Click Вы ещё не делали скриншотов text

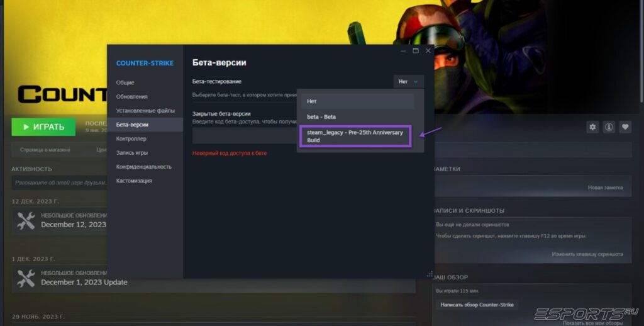point(472,225)
